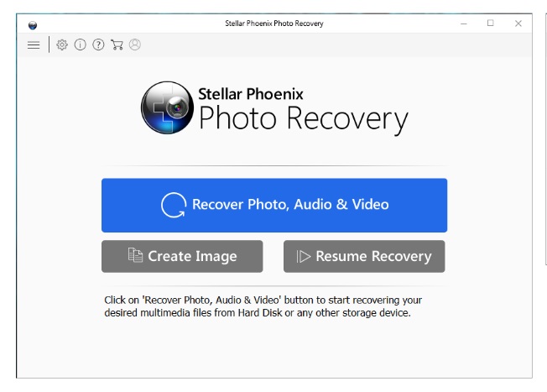Image resolution: width=547 pixels, height=392 pixels.
Task: Click the small app icon in the title bar
Action: [x=33, y=25]
